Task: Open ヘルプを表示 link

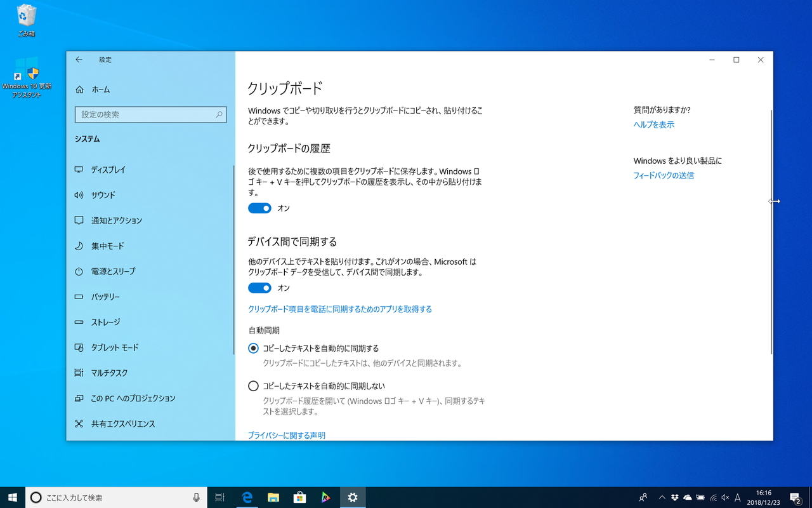Action: pos(653,124)
